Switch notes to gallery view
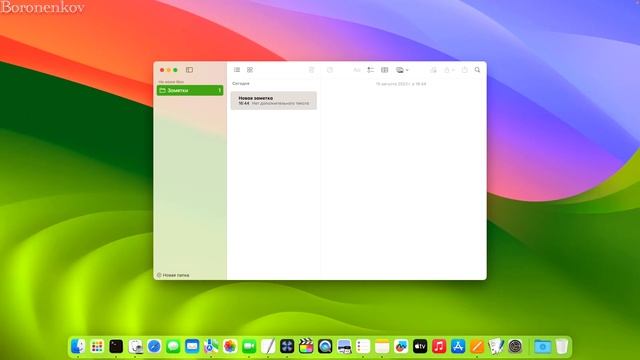The height and width of the screenshot is (360, 640). (x=250, y=70)
